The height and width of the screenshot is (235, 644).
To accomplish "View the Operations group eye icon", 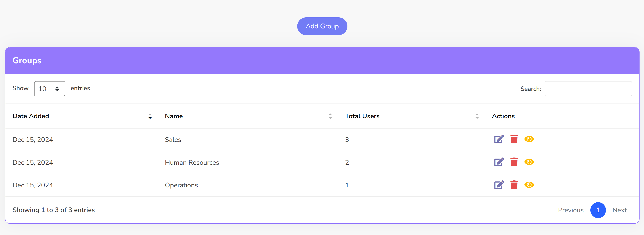I will point(529,185).
